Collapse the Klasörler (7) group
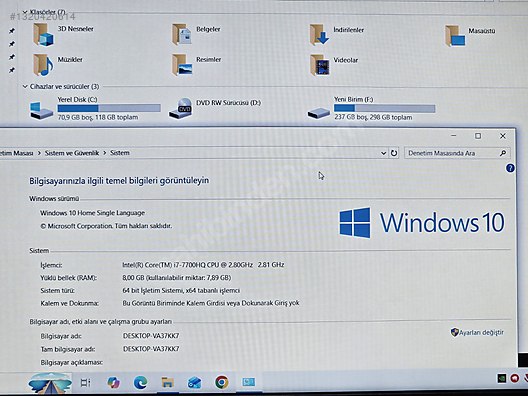The height and width of the screenshot is (396, 528). click(25, 12)
